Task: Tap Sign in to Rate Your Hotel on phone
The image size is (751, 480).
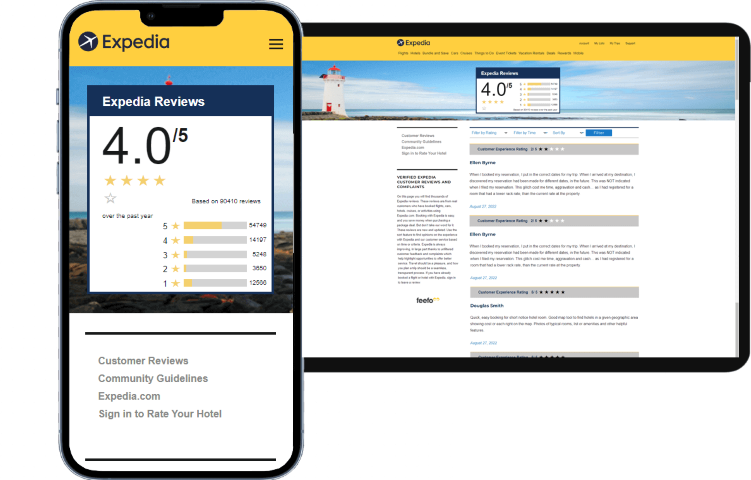Action: (160, 414)
